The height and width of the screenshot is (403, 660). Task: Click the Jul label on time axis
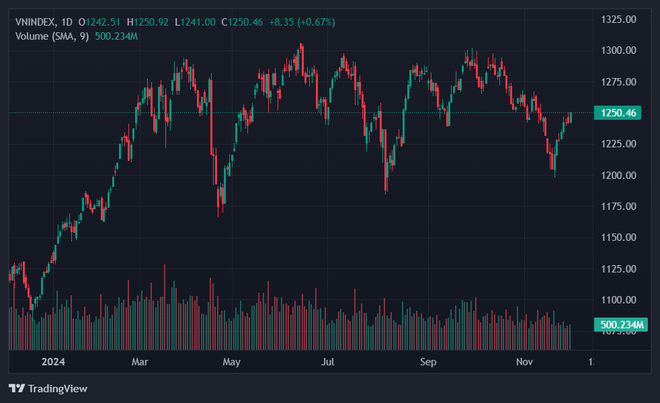coord(328,360)
